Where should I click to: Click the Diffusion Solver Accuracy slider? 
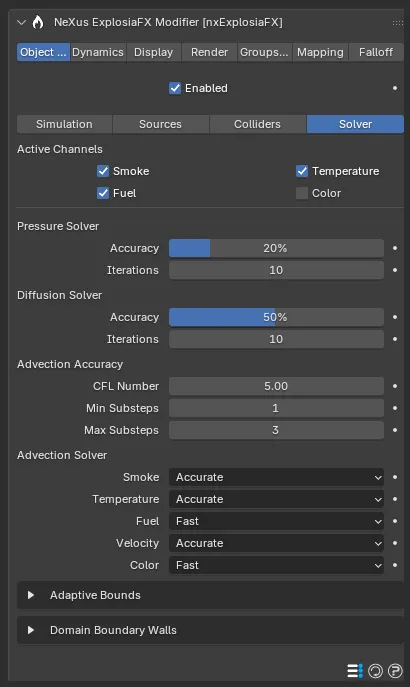click(276, 317)
